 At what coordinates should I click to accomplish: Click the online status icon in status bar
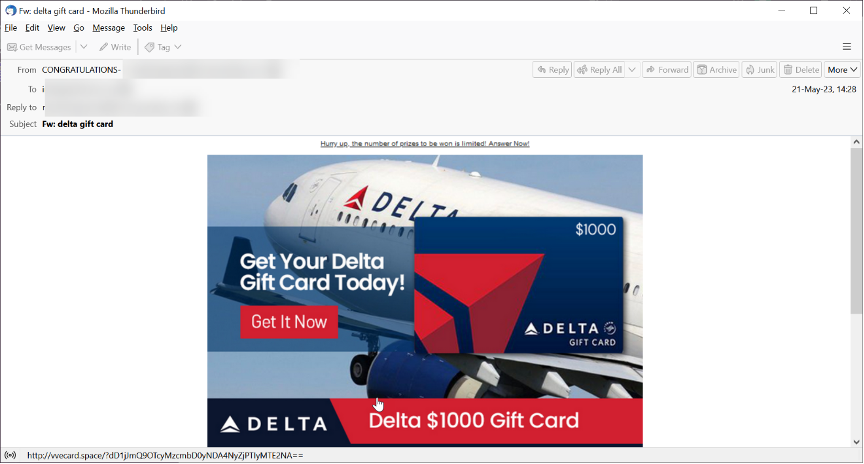pyautogui.click(x=10, y=456)
